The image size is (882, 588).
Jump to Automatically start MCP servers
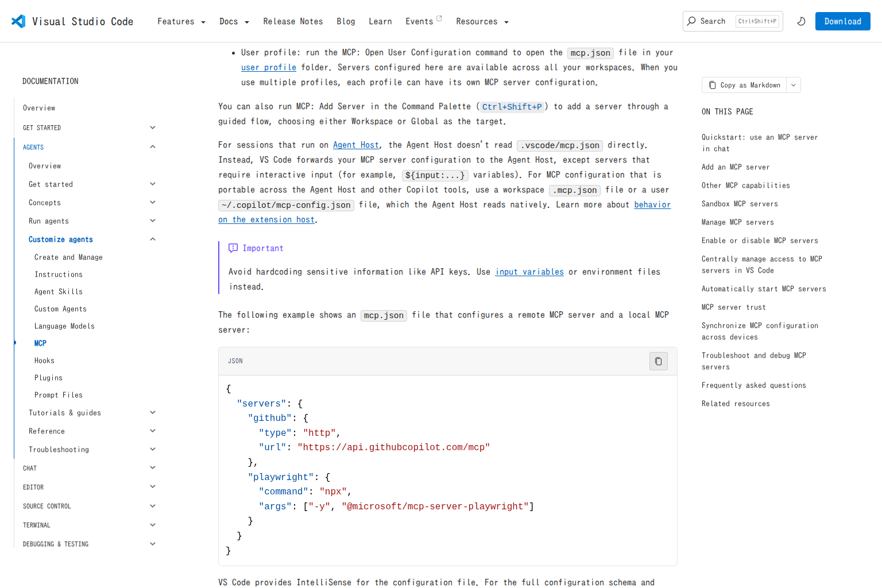[764, 289]
